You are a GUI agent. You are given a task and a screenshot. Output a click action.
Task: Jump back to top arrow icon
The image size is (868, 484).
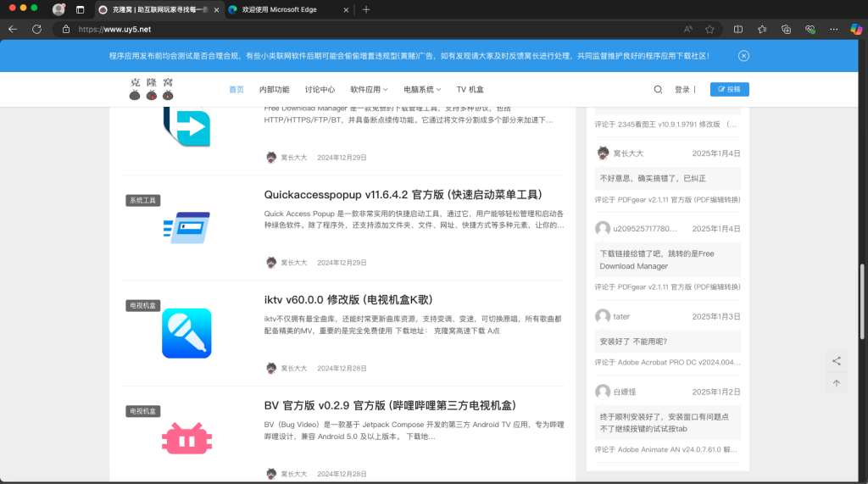[x=837, y=383]
